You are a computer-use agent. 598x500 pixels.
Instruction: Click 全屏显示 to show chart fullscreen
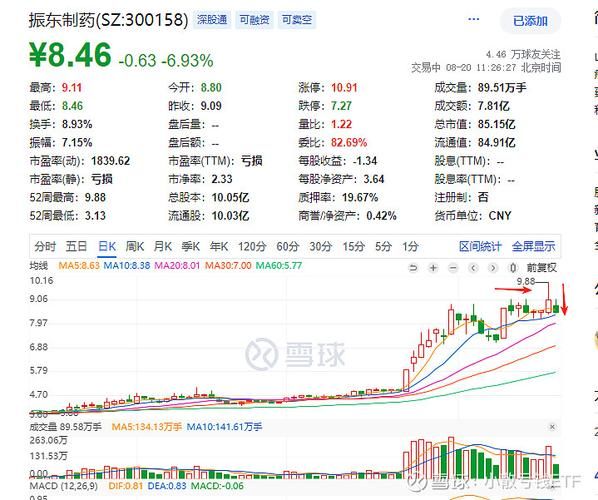(x=534, y=246)
